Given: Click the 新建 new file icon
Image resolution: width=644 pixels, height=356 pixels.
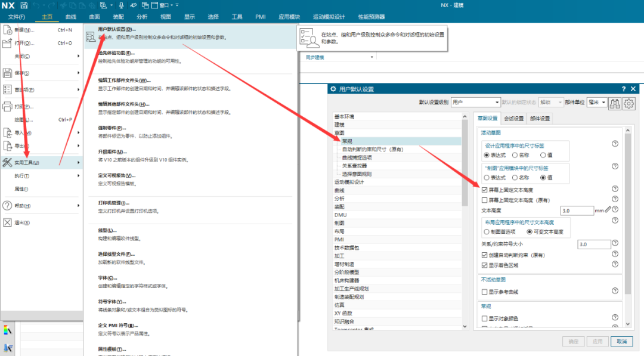Looking at the screenshot, I should (x=8, y=29).
